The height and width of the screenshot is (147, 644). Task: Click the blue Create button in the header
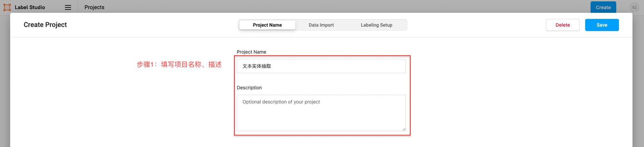click(x=603, y=7)
